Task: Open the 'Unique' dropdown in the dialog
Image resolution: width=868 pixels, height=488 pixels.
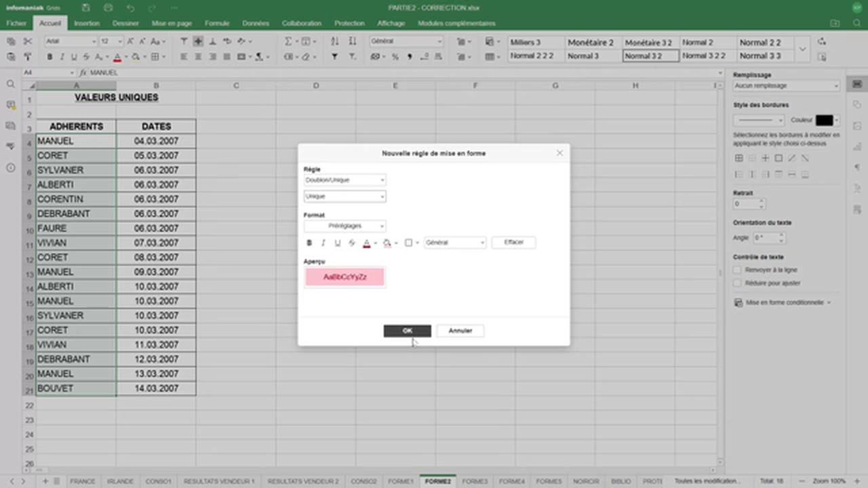Action: coord(345,197)
